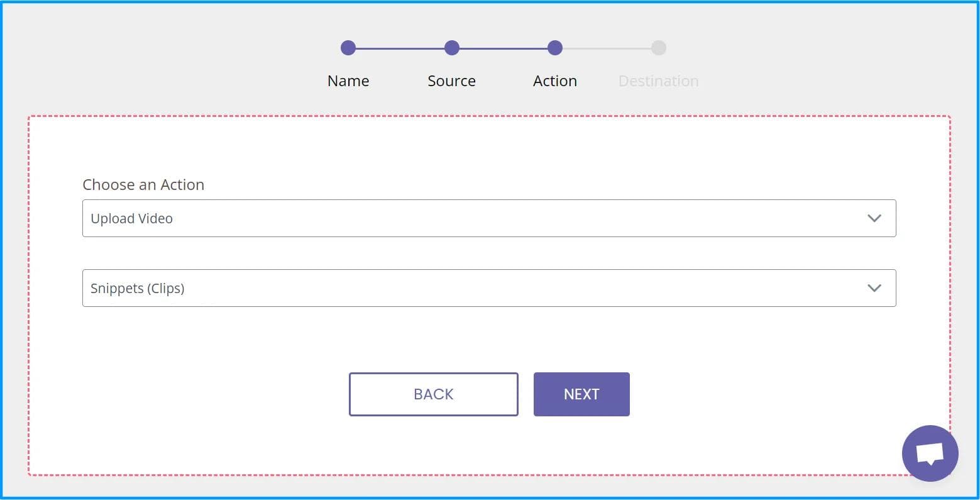Viewport: 980px width, 500px height.
Task: Click the greyed Destination step circle
Action: click(658, 48)
